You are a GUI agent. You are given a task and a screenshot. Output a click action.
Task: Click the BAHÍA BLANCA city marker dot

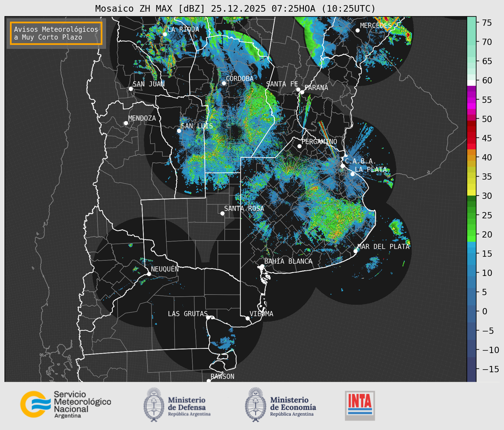click(262, 266)
